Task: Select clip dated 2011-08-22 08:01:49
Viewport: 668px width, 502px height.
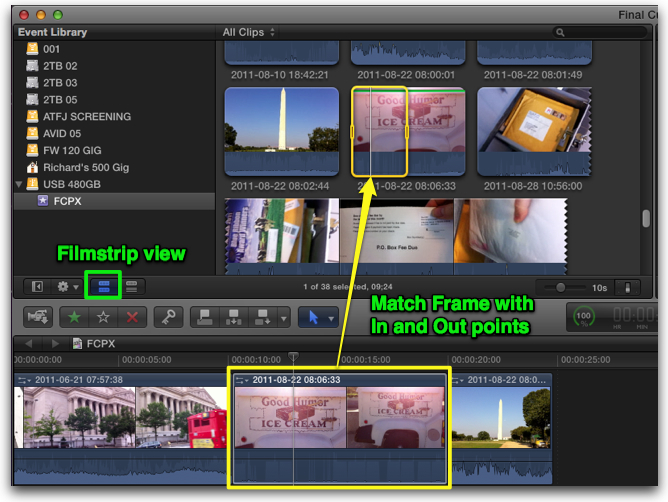Action: tap(534, 53)
